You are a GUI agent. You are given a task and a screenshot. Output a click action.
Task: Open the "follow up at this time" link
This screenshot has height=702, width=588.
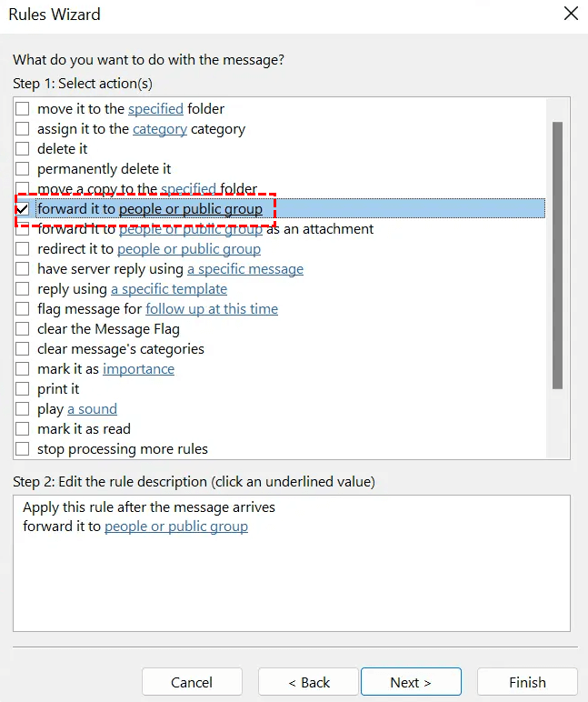[x=212, y=309]
